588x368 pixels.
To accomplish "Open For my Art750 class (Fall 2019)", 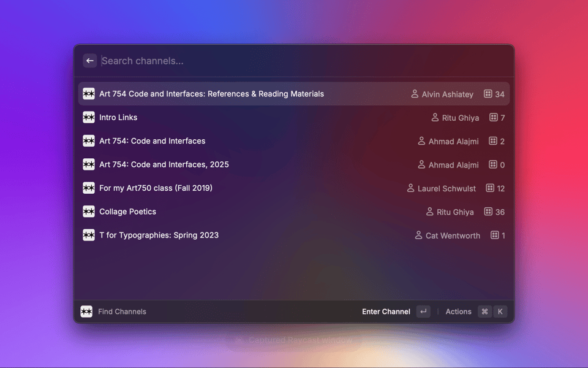I will [156, 188].
